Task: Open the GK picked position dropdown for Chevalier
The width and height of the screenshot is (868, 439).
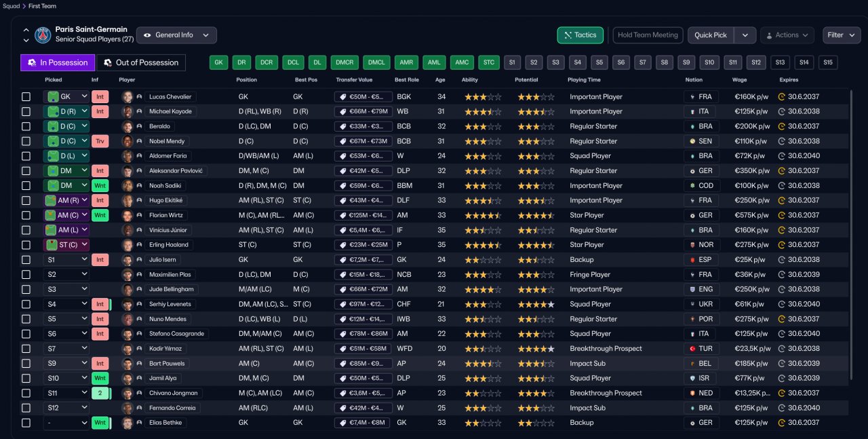Action: pos(66,97)
